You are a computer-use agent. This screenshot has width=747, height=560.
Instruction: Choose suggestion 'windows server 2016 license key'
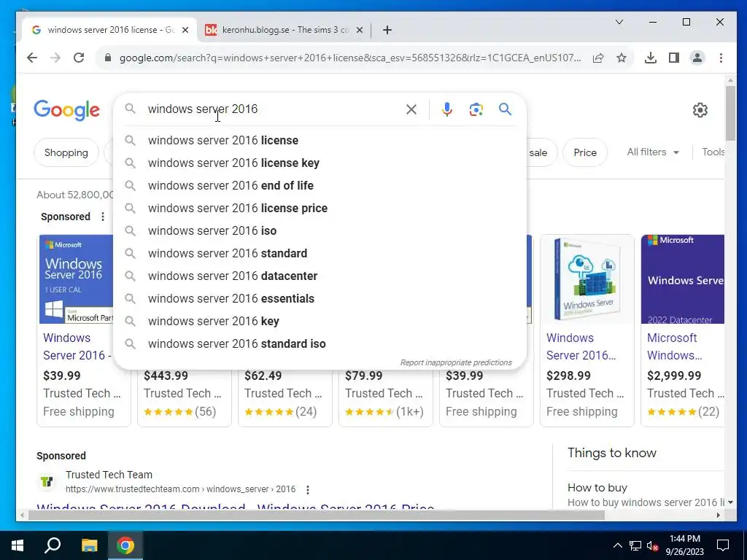click(320, 163)
